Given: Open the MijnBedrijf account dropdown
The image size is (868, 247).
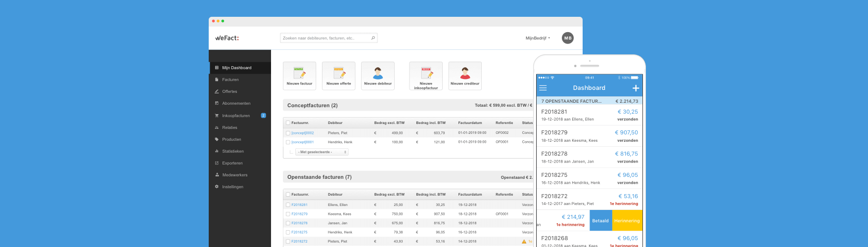Looking at the screenshot, I should 538,38.
